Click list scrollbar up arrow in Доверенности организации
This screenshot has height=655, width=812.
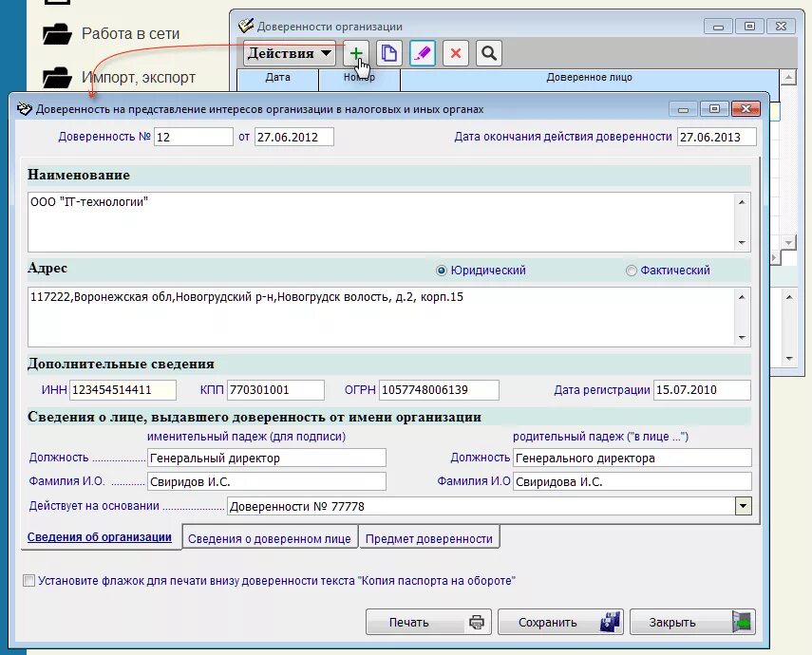pos(787,78)
